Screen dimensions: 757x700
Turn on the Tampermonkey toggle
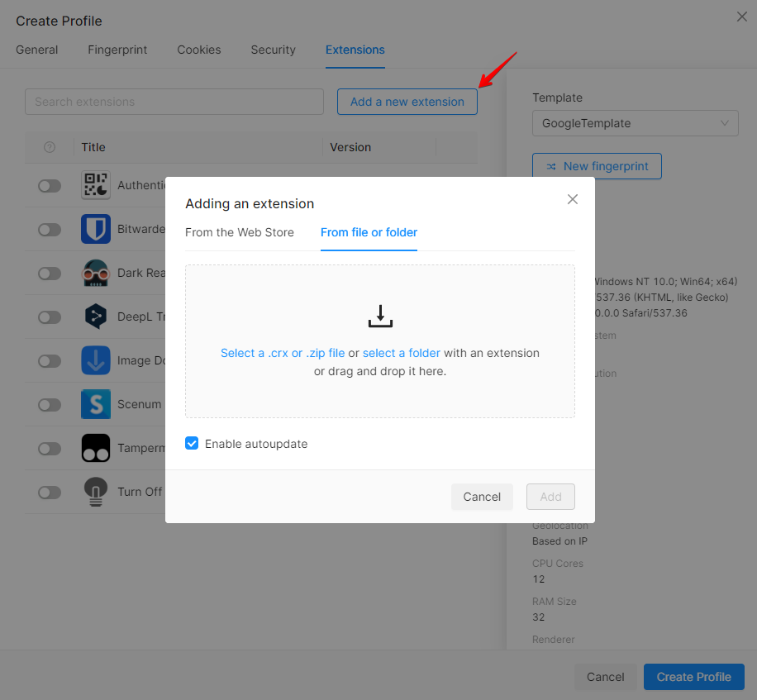point(50,449)
